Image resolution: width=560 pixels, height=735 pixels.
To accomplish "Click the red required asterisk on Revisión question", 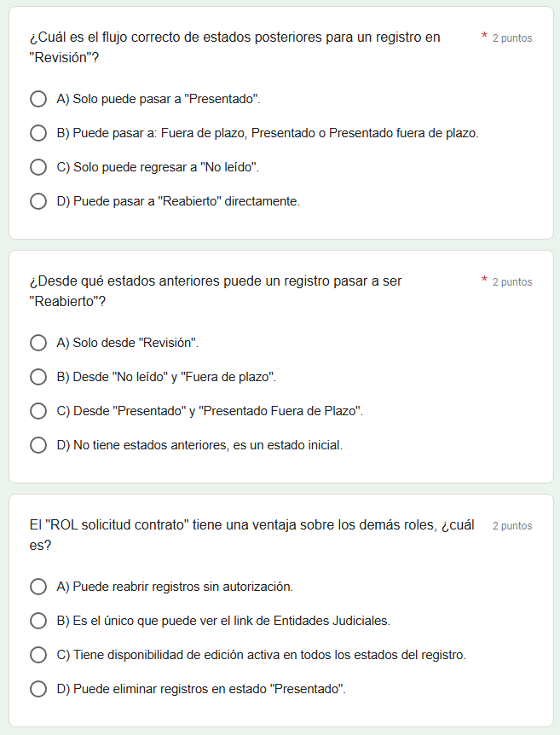I will click(x=484, y=37).
